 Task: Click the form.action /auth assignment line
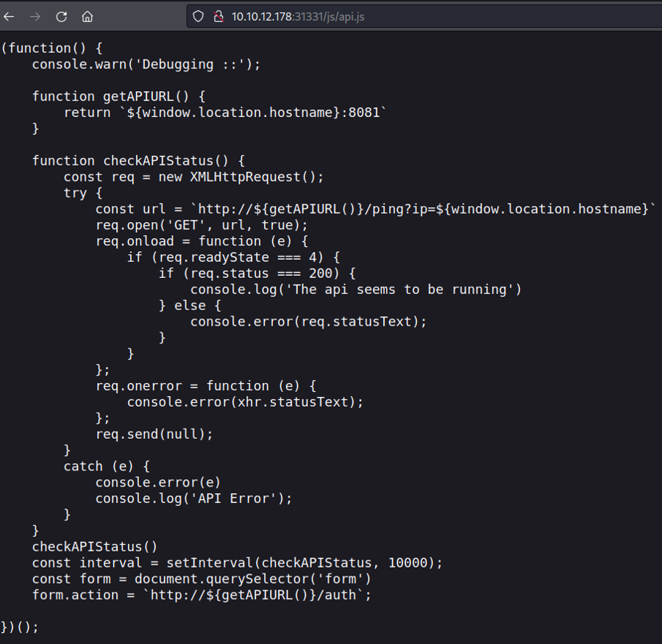[202, 595]
